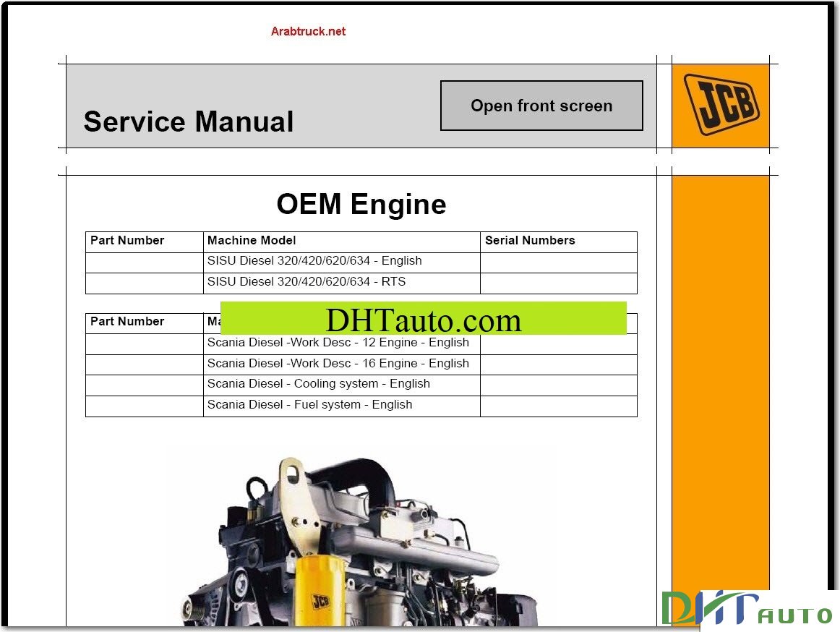Screen dimensions: 840x632
Task: Click the Machine Model table cell
Action: [x=252, y=240]
